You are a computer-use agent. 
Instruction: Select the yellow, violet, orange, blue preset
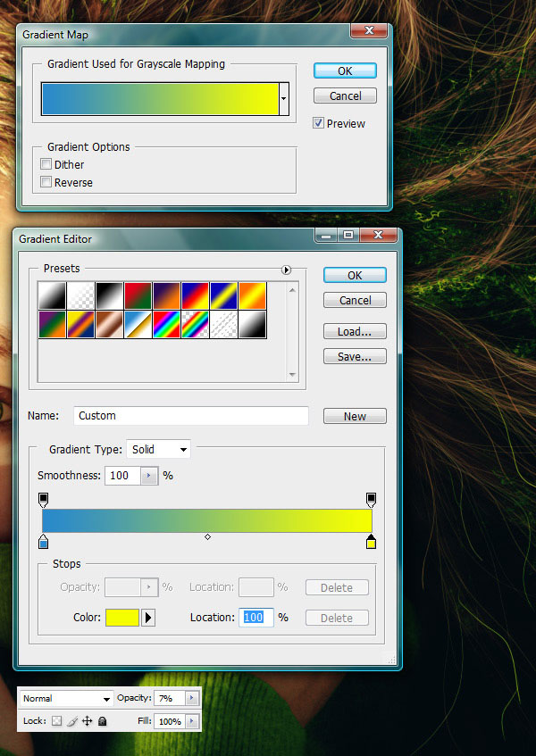click(80, 325)
